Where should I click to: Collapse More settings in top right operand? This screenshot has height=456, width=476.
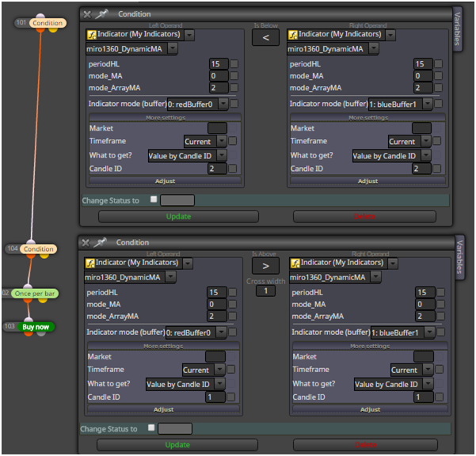tap(368, 118)
